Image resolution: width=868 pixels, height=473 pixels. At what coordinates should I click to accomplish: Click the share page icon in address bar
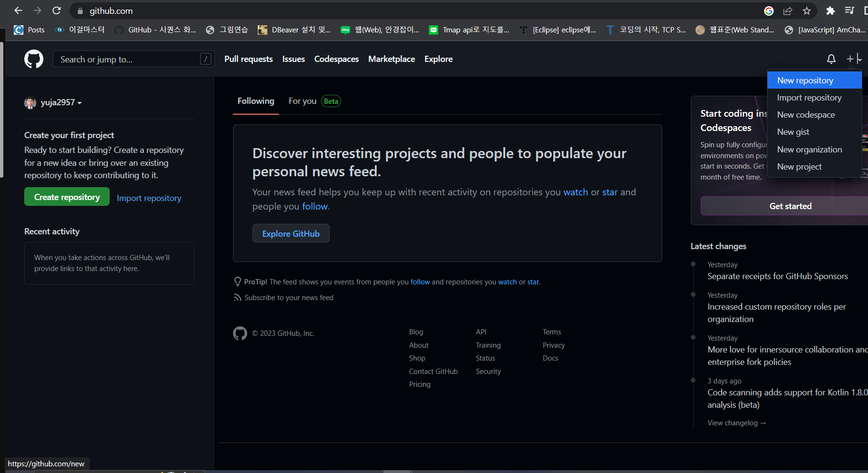click(788, 11)
